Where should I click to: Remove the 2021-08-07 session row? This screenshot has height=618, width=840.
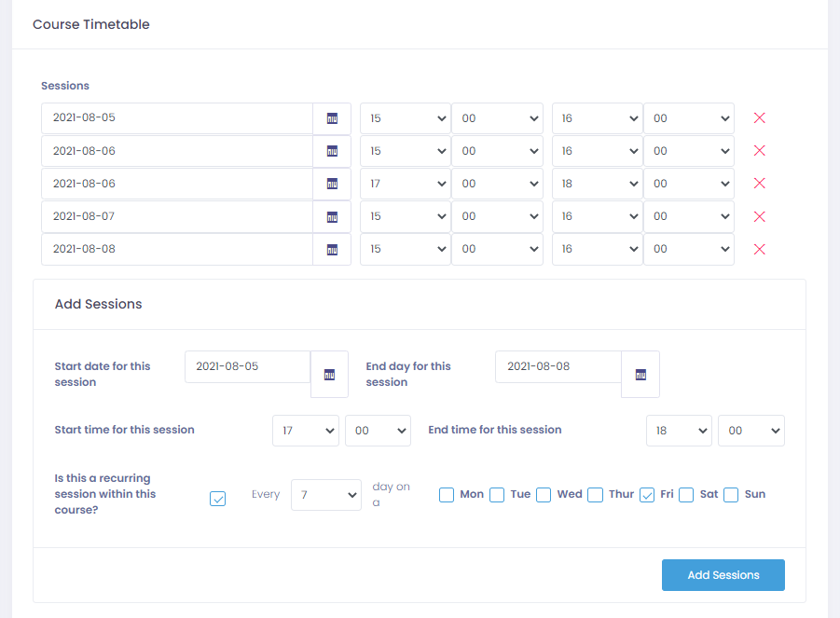pyautogui.click(x=759, y=216)
